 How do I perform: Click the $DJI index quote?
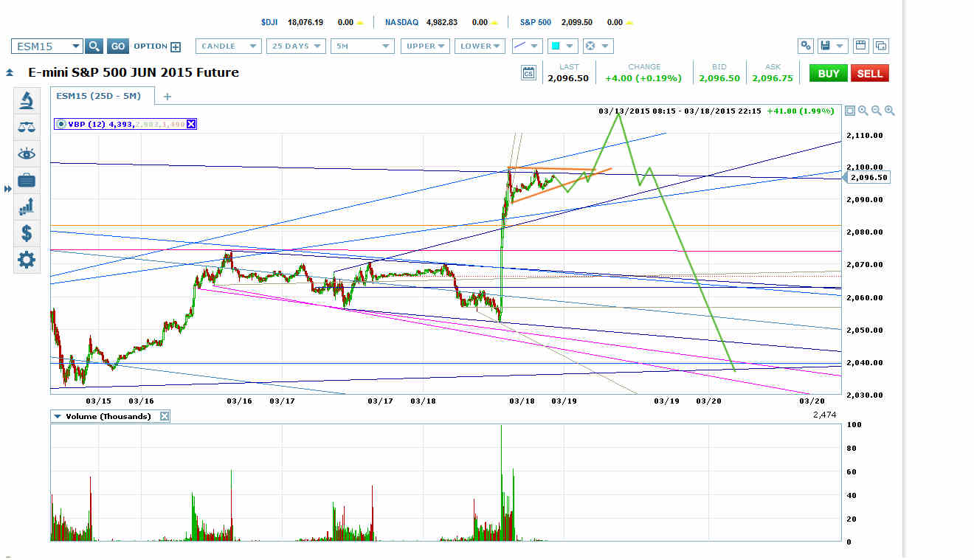312,22
